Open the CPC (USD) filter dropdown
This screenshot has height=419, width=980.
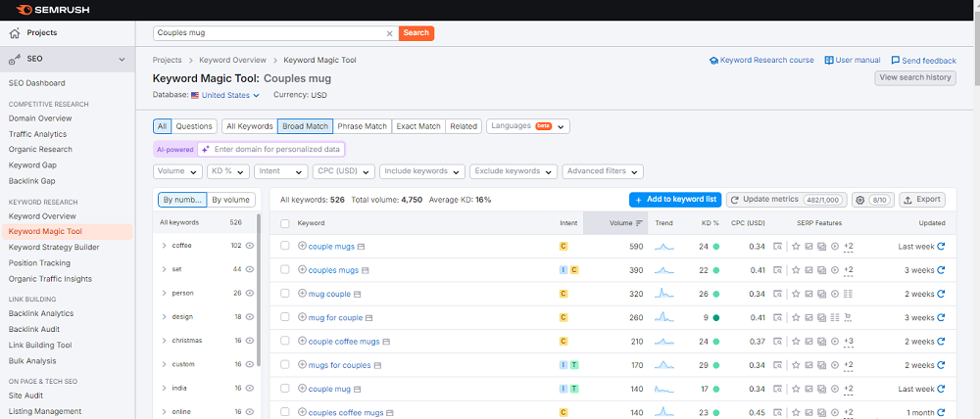click(344, 171)
